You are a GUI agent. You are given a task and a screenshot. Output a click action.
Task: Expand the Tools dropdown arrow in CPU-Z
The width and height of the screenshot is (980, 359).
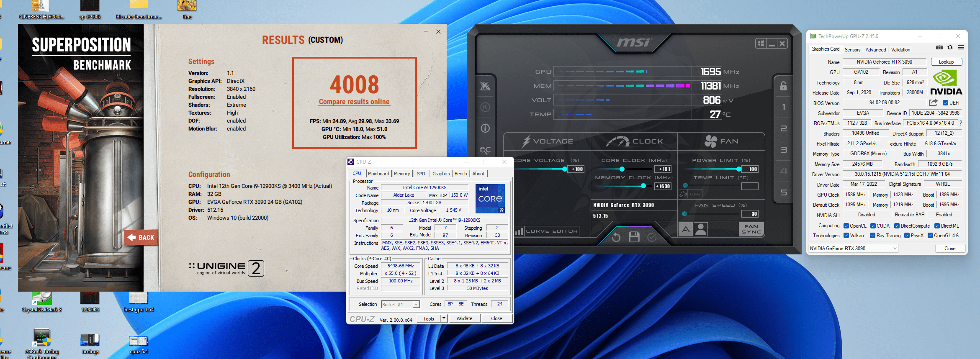[x=444, y=318]
